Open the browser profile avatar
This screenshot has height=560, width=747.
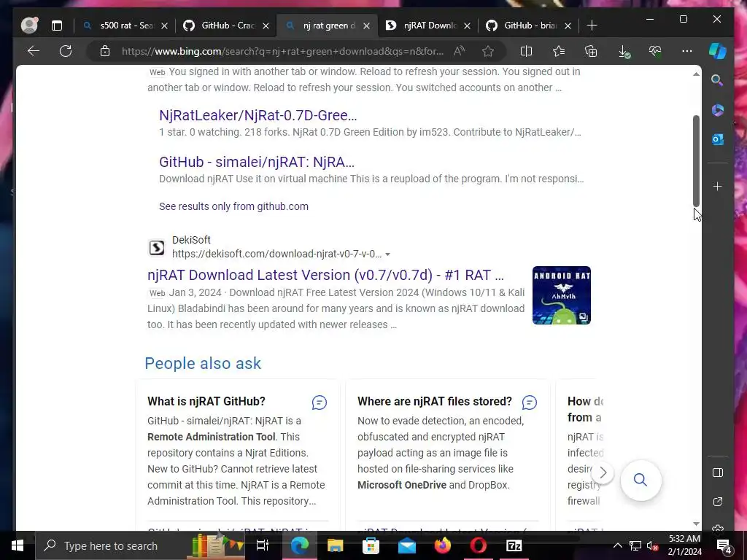(29, 26)
